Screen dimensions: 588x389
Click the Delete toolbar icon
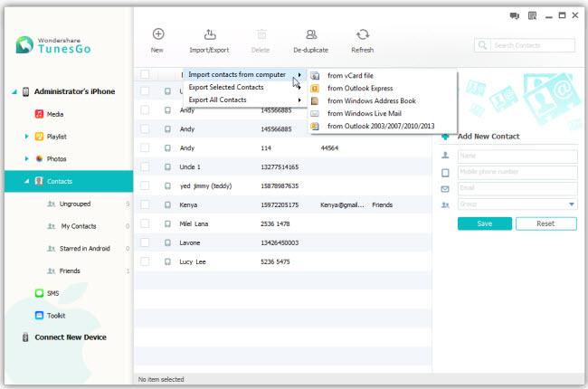pyautogui.click(x=261, y=34)
